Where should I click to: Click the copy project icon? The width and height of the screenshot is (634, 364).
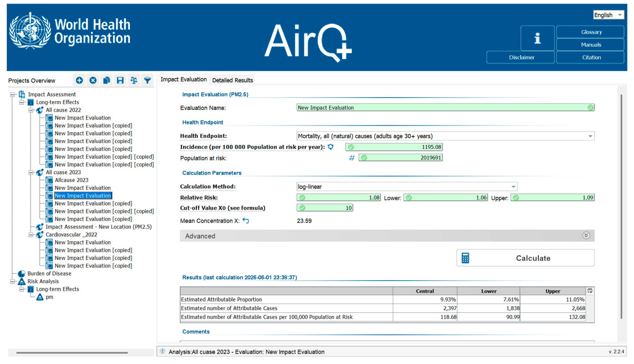pyautogui.click(x=106, y=80)
